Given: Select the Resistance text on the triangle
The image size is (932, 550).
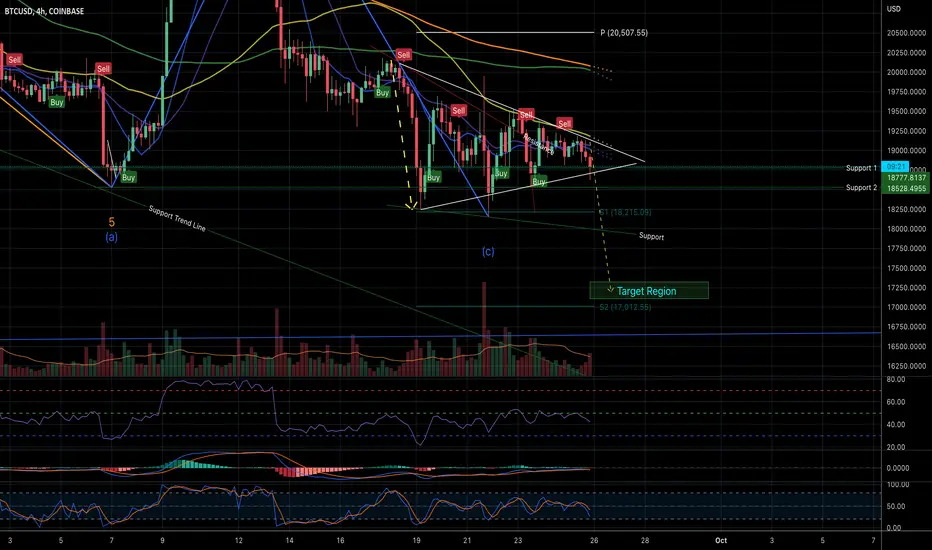Looking at the screenshot, I should point(539,144).
